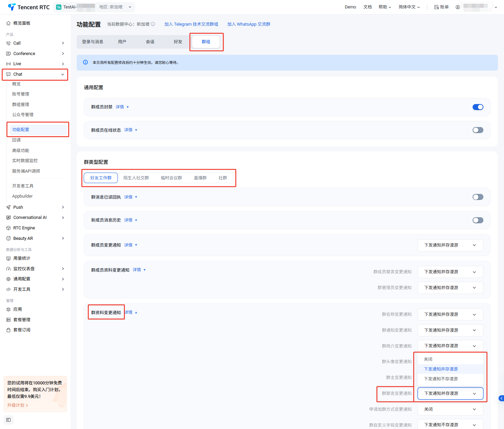Click the Tencent RTC logo

pos(29,7)
